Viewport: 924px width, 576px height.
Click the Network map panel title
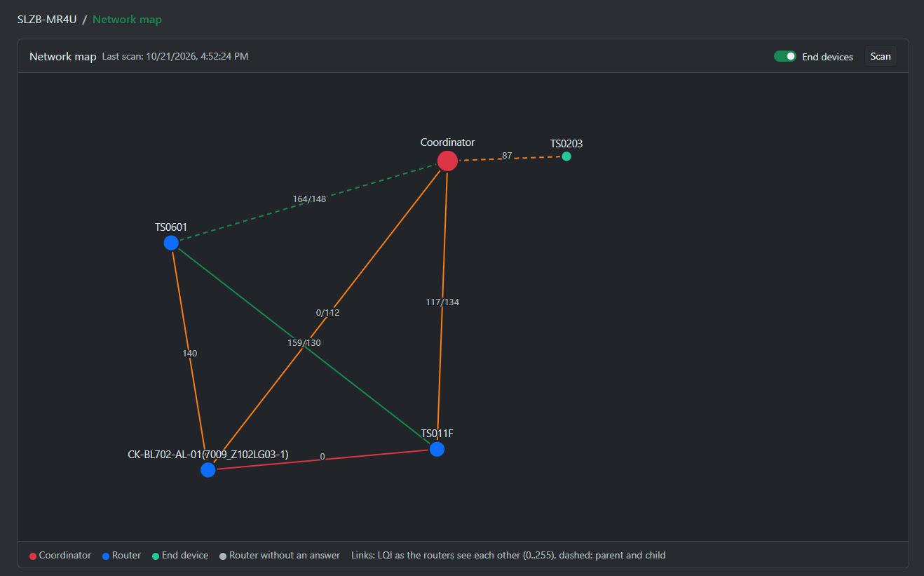tap(62, 56)
